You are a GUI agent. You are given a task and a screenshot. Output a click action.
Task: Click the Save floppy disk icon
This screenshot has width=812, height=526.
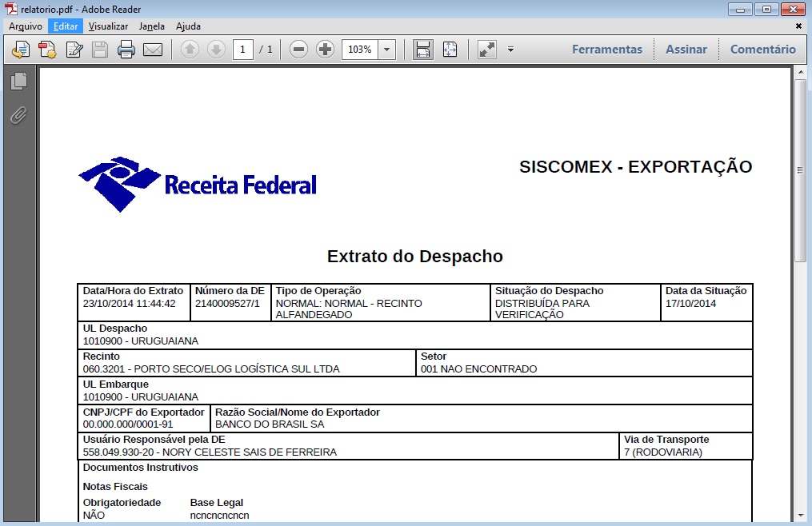100,50
